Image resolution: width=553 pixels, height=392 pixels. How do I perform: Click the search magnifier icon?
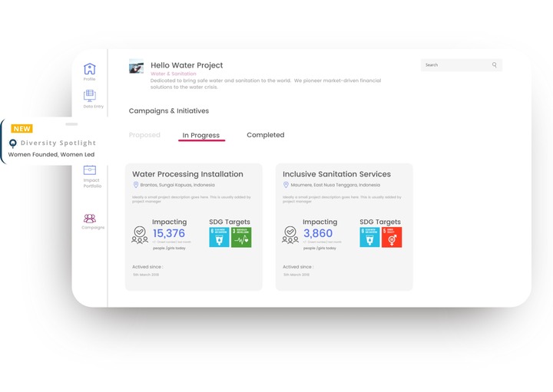click(x=495, y=65)
